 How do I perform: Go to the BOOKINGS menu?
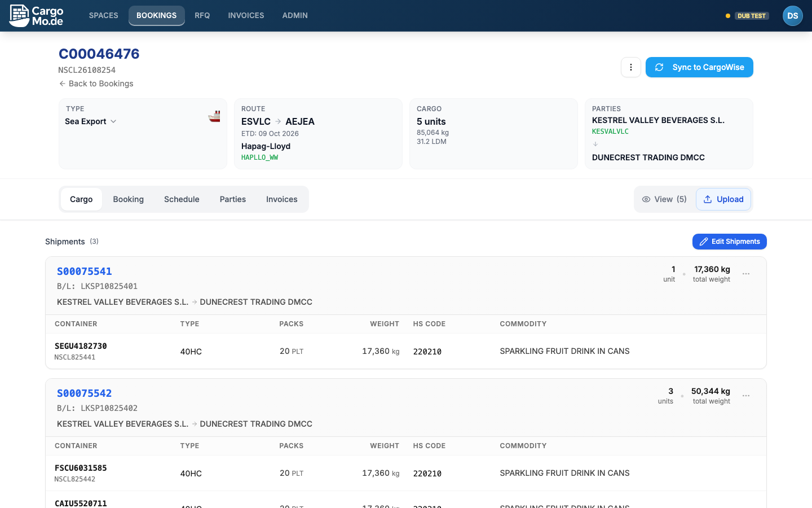click(x=157, y=16)
